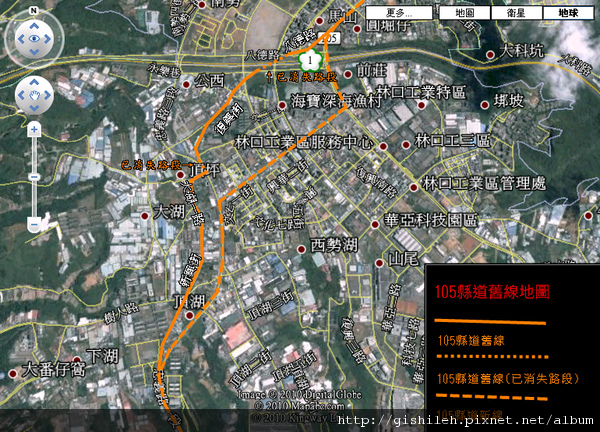Click the red marker for 山尾
This screenshot has height=432, width=600.
pos(379,263)
